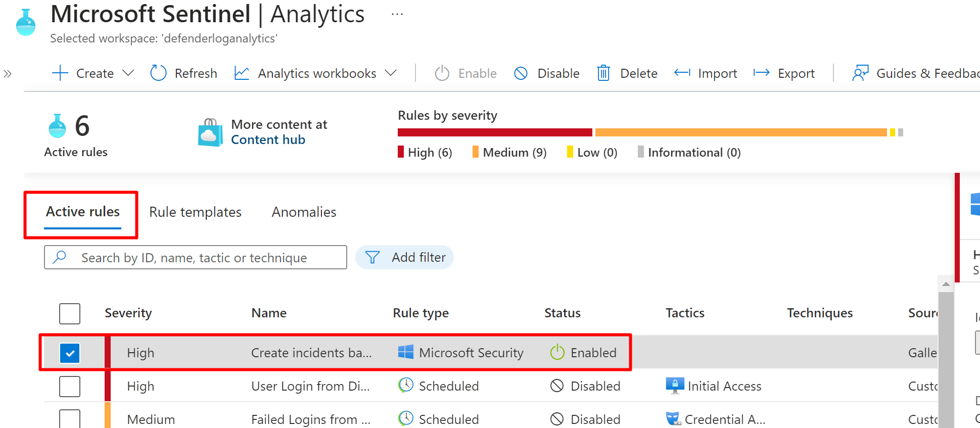Click the ellipsis next to Analytics title
Viewport: 980px width, 428px height.
coord(397,15)
